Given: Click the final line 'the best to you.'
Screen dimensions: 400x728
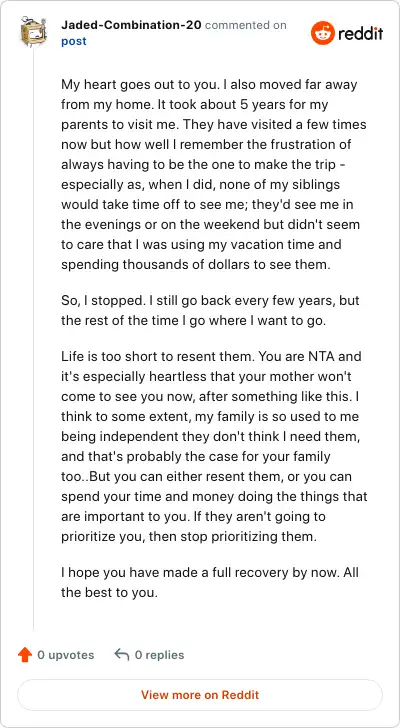Looking at the screenshot, I should (x=110, y=593).
